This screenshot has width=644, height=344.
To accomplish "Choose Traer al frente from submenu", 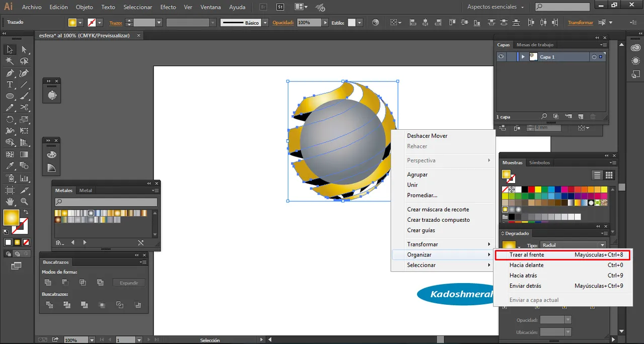I will [x=527, y=255].
